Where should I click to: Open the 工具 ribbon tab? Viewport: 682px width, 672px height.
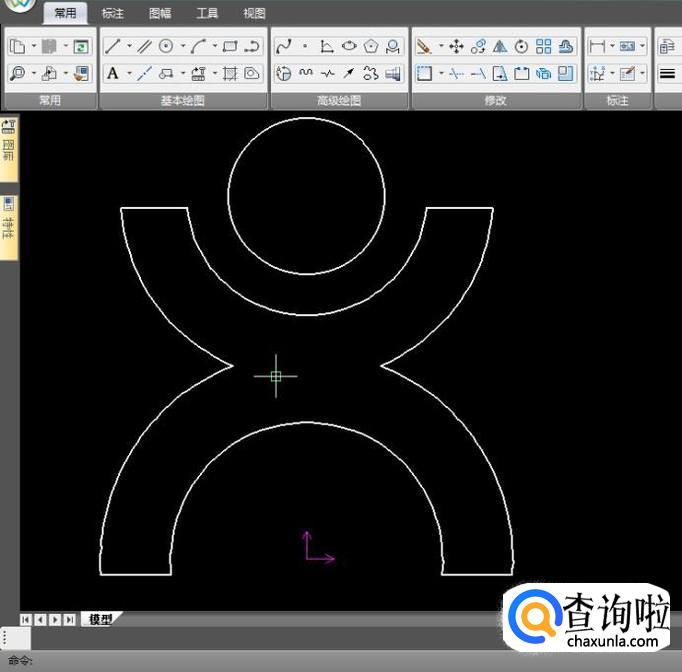point(207,14)
